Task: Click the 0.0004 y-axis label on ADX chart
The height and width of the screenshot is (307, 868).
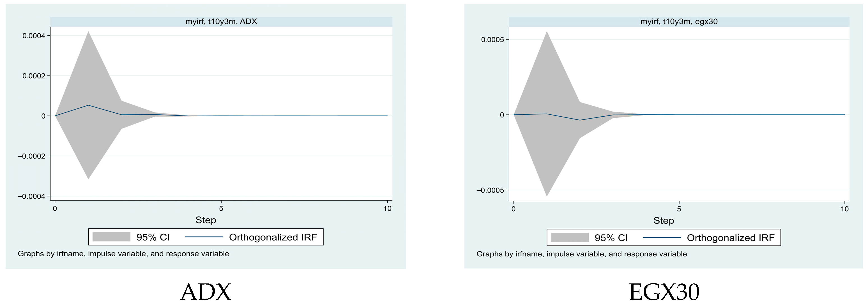Action: click(x=34, y=36)
